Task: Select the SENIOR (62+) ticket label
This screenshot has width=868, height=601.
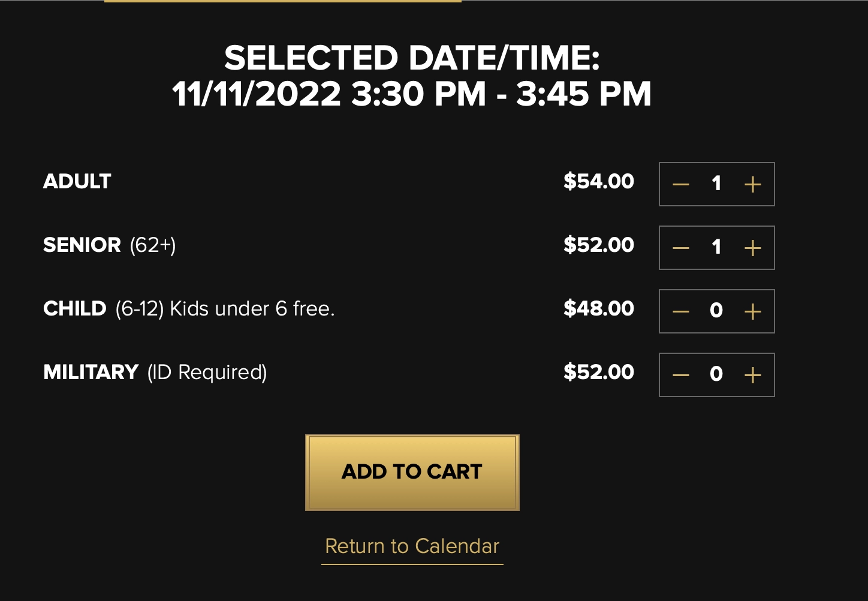Action: tap(109, 245)
